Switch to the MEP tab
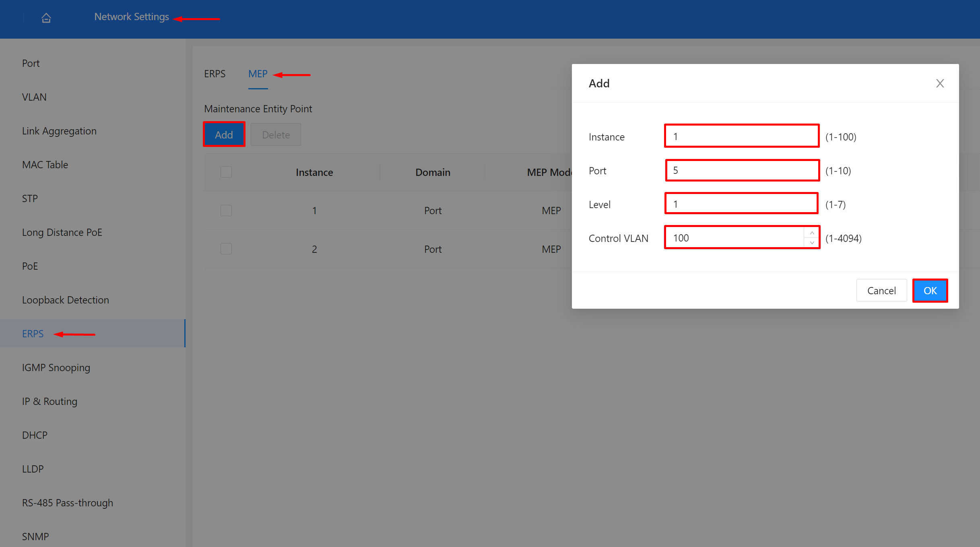Viewport: 980px width, 547px height. click(x=258, y=74)
